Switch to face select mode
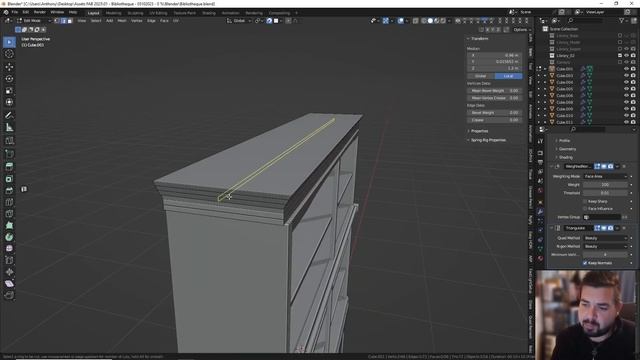Screen dimensions: 640x360 [x=70, y=20]
